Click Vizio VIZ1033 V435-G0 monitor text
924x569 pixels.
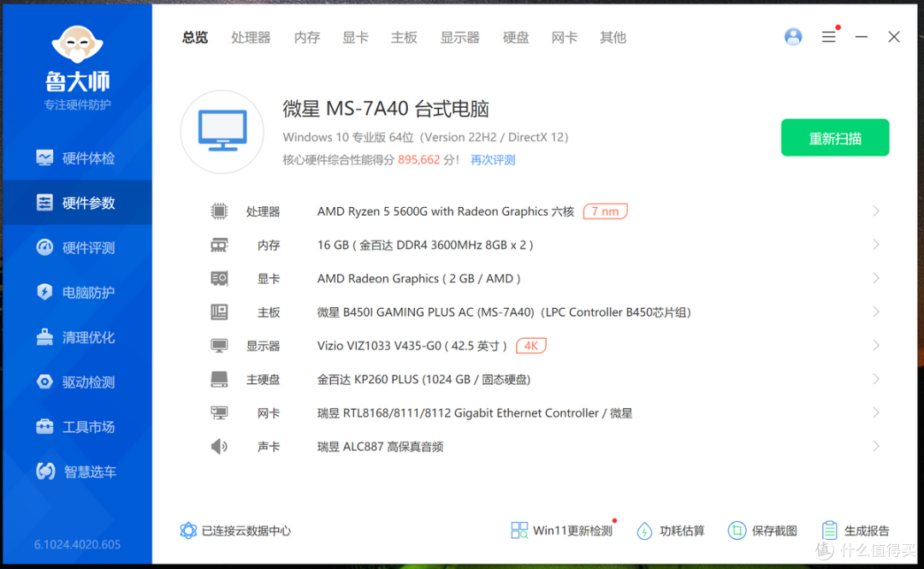tap(412, 347)
